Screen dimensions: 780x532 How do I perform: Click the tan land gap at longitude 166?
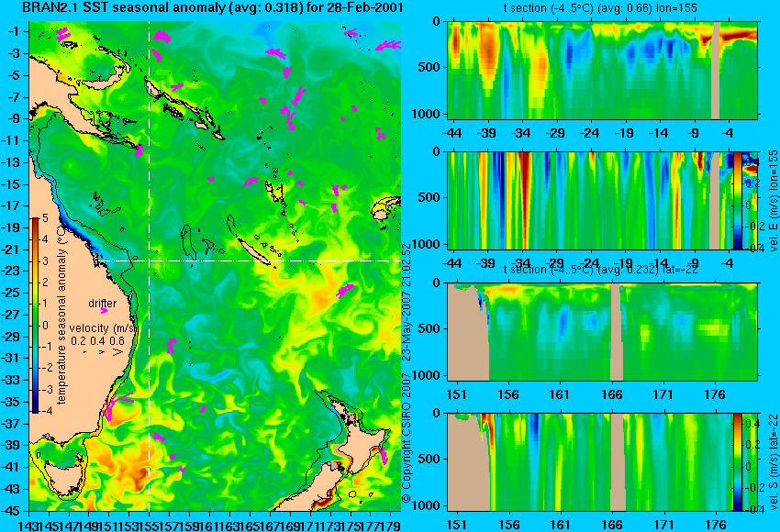616,332
